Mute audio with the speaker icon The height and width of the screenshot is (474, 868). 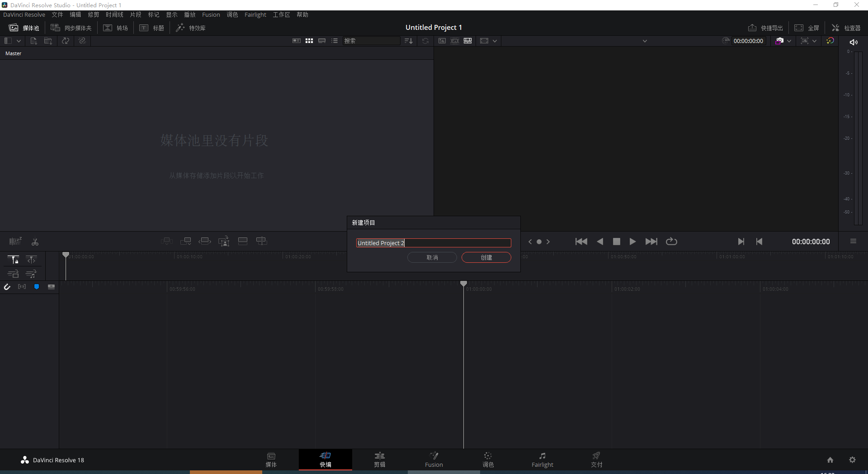click(854, 42)
